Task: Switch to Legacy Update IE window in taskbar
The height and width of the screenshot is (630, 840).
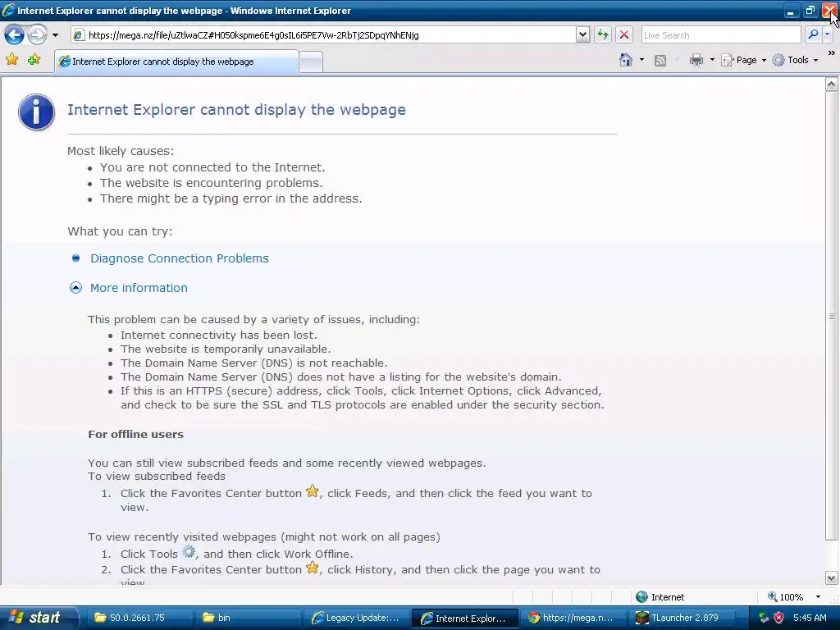Action: [x=356, y=618]
